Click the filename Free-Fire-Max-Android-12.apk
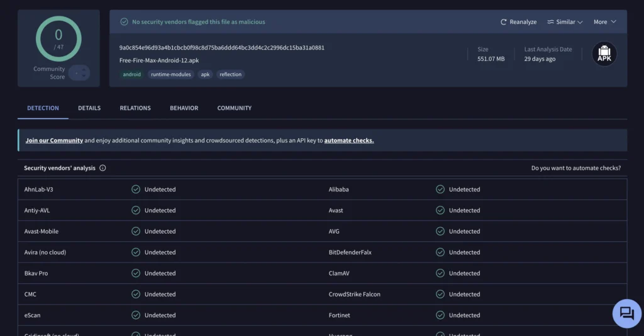The width and height of the screenshot is (644, 336). (x=159, y=60)
